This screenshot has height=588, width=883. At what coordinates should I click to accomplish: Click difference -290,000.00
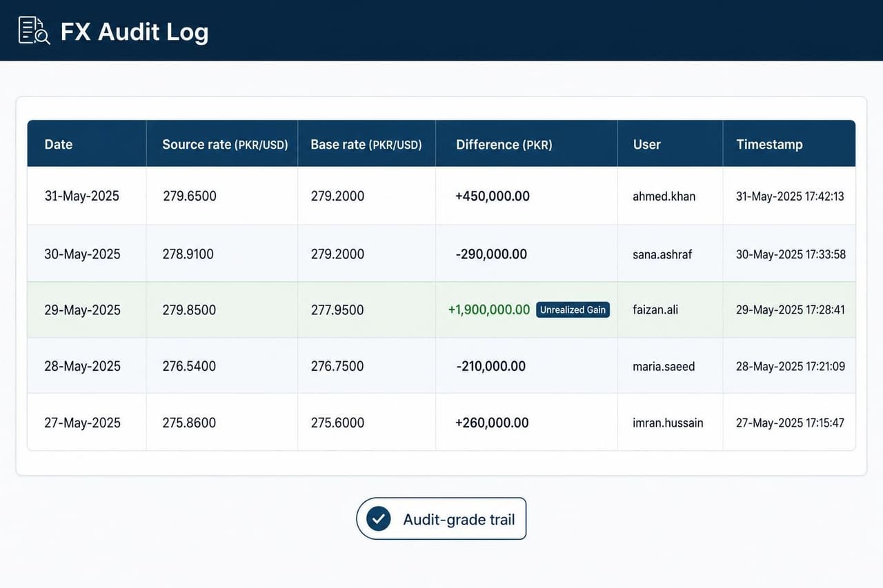coord(491,254)
